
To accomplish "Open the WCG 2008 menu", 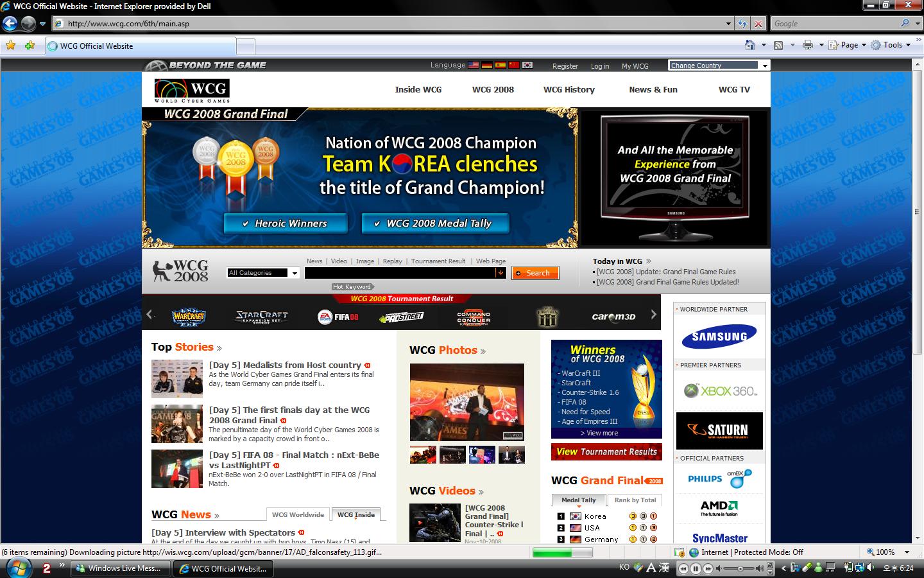I will tap(493, 89).
